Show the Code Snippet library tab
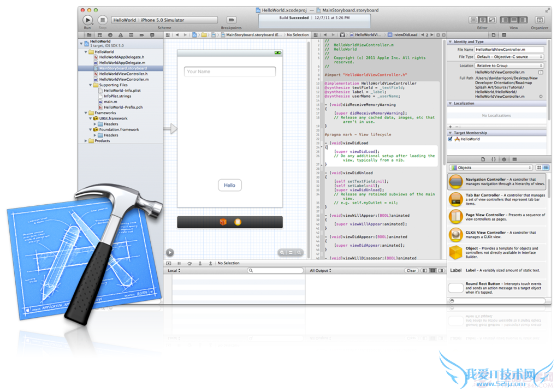The width and height of the screenshot is (557, 392). point(494,159)
